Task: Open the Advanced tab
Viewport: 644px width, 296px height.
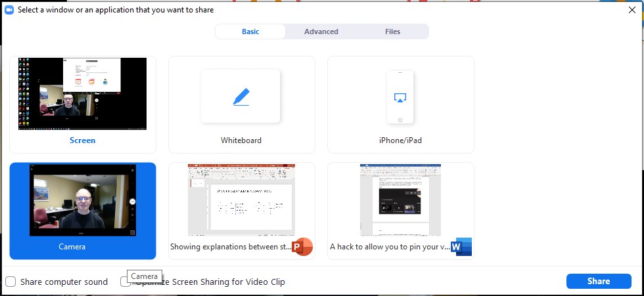Action: pos(321,32)
